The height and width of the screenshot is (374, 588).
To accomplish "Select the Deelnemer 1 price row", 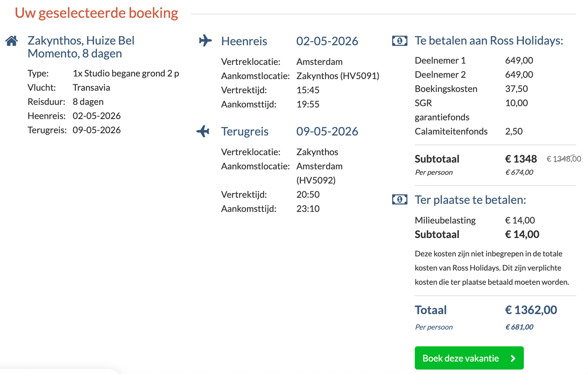I will (x=474, y=60).
